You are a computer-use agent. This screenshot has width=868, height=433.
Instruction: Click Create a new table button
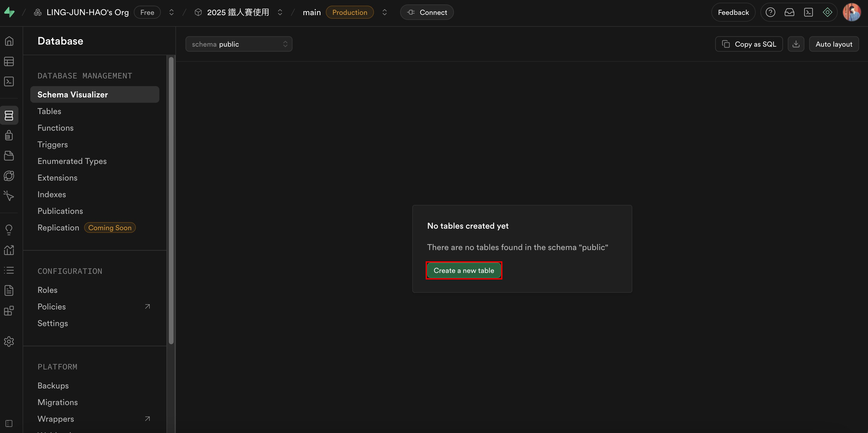click(x=464, y=270)
